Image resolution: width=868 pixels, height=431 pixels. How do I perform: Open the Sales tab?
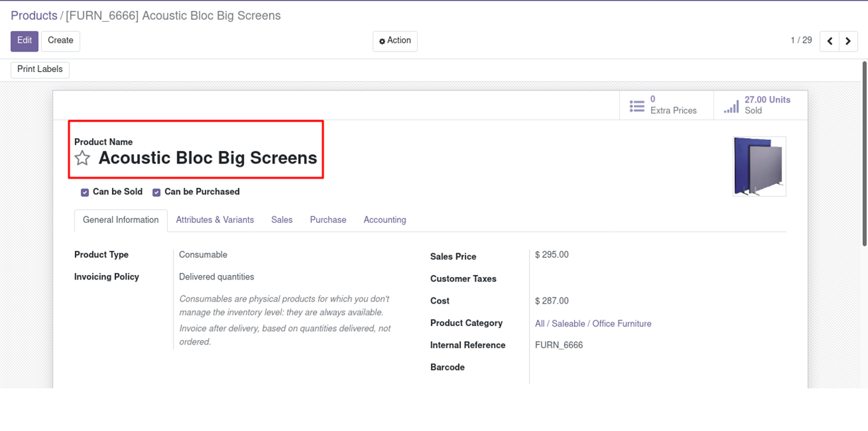click(x=282, y=220)
